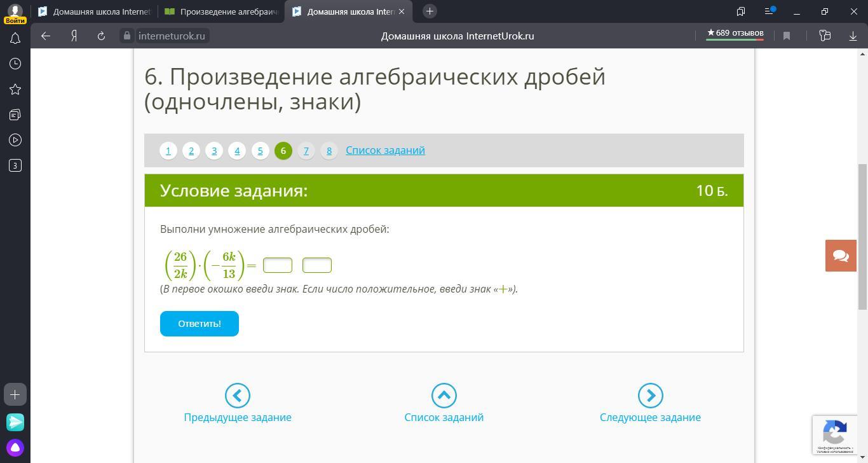Click the 10 Б. points label
This screenshot has height=463, width=868.
(712, 191)
